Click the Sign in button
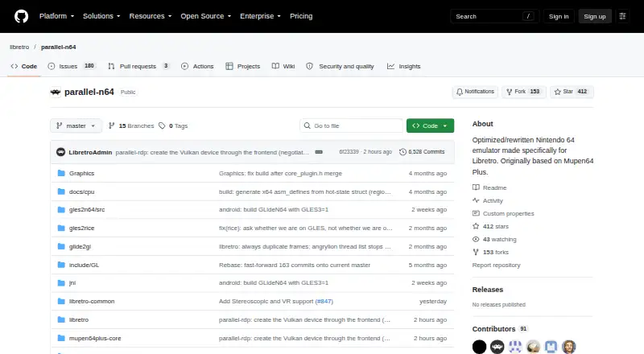 [559, 16]
